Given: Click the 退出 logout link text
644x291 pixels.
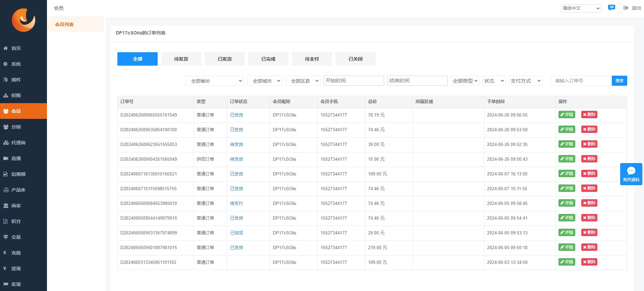Looking at the screenshot, I should [636, 8].
